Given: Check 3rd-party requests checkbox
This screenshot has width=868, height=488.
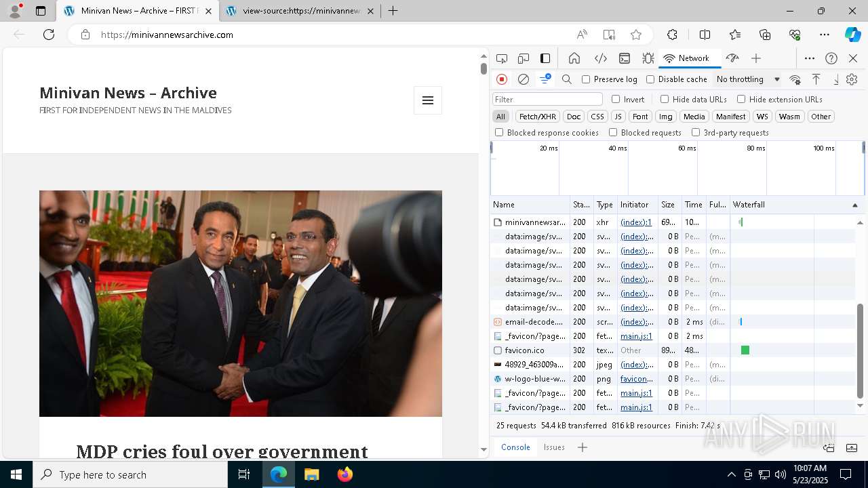Looking at the screenshot, I should 696,133.
